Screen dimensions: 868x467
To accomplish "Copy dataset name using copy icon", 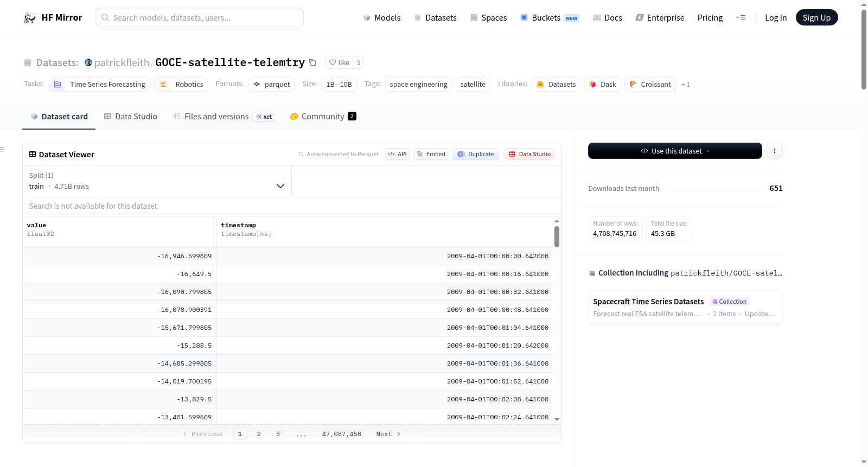I will pyautogui.click(x=312, y=62).
